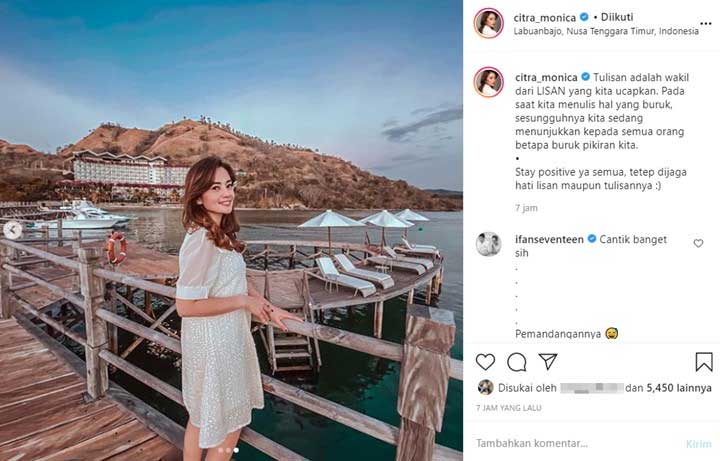Open comments via the speech bubble icon
Image resolution: width=720 pixels, height=461 pixels.
[516, 362]
